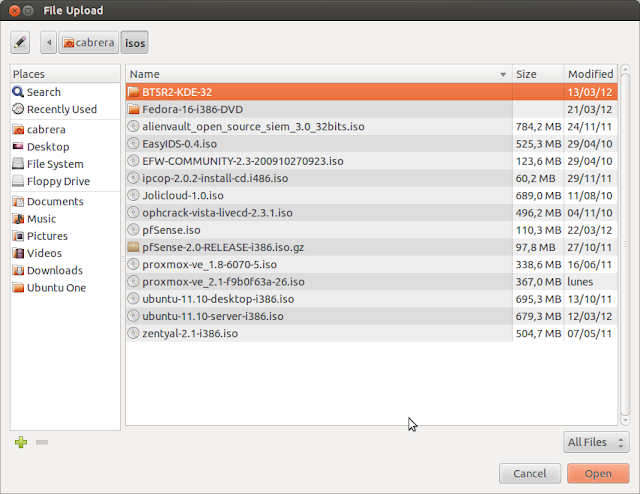Click the minus remove bookmark button
The height and width of the screenshot is (494, 640).
(42, 442)
